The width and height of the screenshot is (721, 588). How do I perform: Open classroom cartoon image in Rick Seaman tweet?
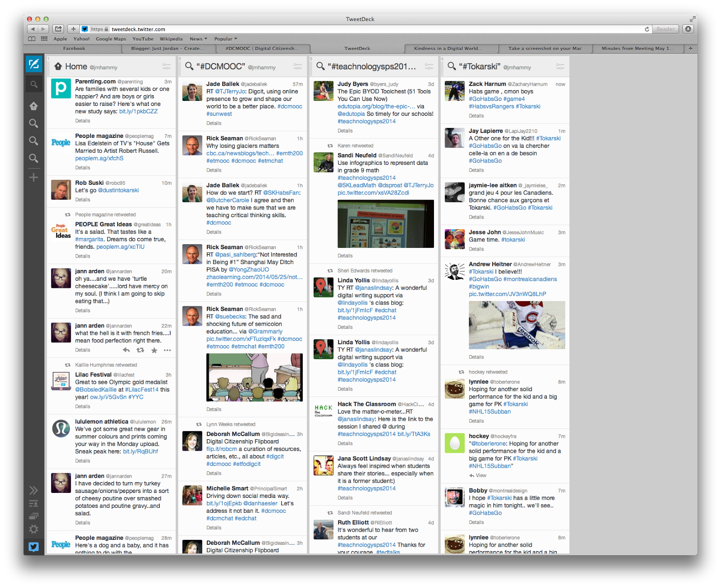point(255,378)
